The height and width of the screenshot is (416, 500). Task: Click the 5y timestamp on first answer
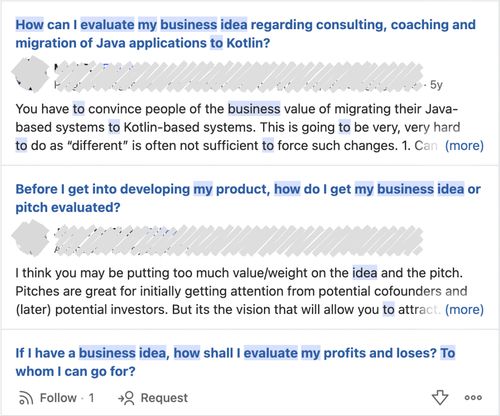436,85
